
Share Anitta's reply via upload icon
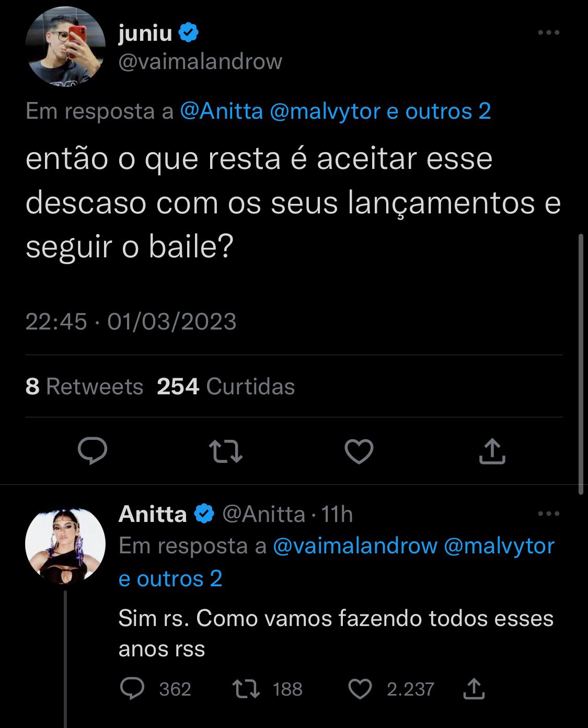click(474, 689)
